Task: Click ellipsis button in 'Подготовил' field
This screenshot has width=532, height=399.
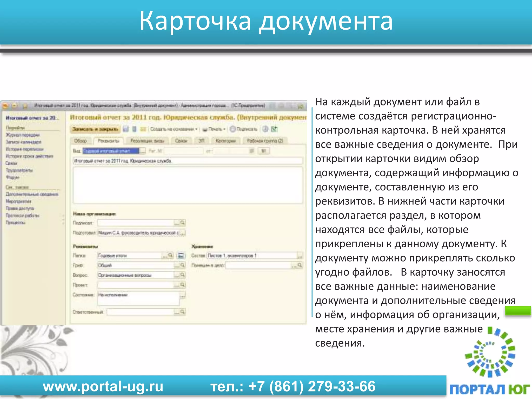Action: pyautogui.click(x=183, y=233)
